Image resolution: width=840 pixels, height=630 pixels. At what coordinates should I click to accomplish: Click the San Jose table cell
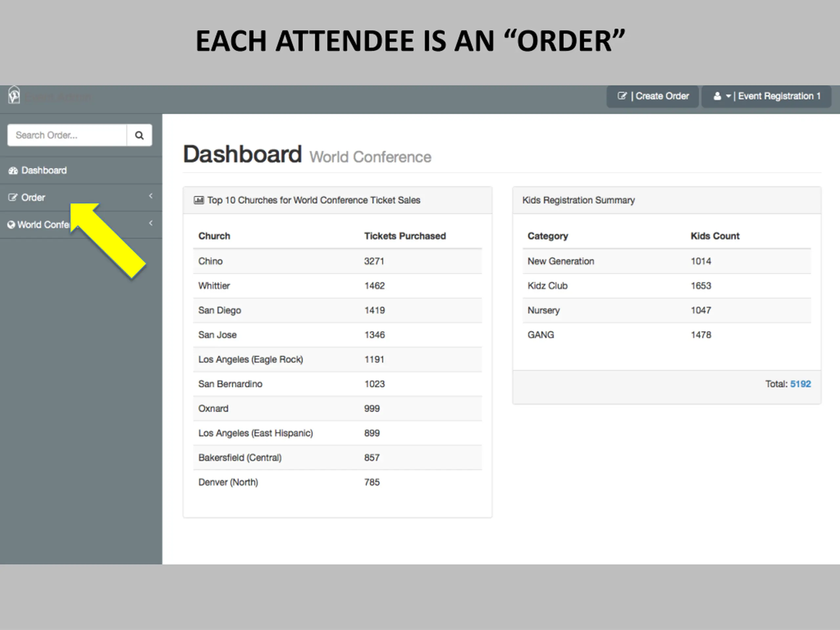pos(217,335)
